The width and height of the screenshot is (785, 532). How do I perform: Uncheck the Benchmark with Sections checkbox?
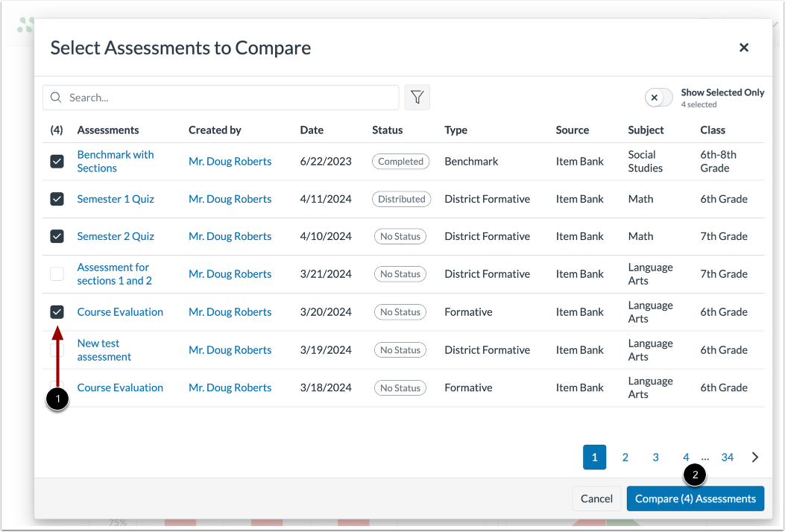coord(57,161)
